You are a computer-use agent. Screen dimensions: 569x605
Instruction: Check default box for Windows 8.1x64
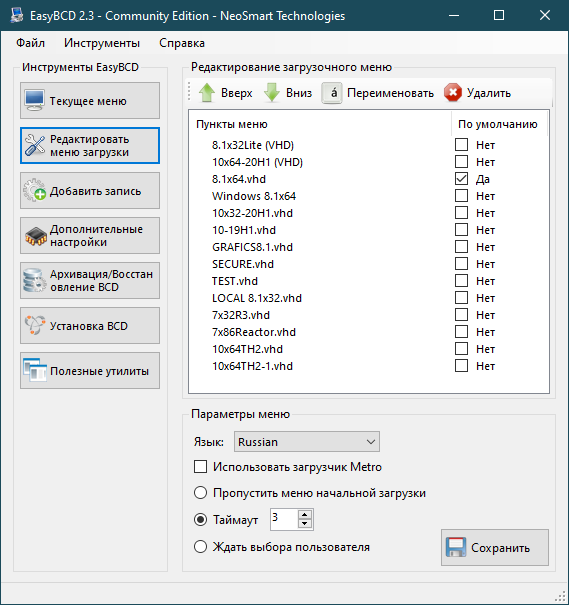pyautogui.click(x=461, y=196)
